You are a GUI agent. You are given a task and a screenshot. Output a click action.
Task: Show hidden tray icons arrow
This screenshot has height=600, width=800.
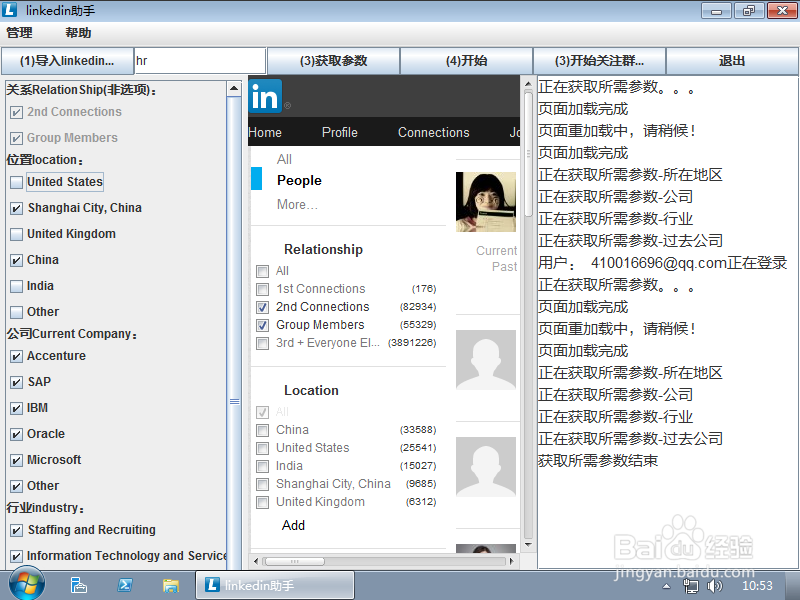click(x=666, y=586)
